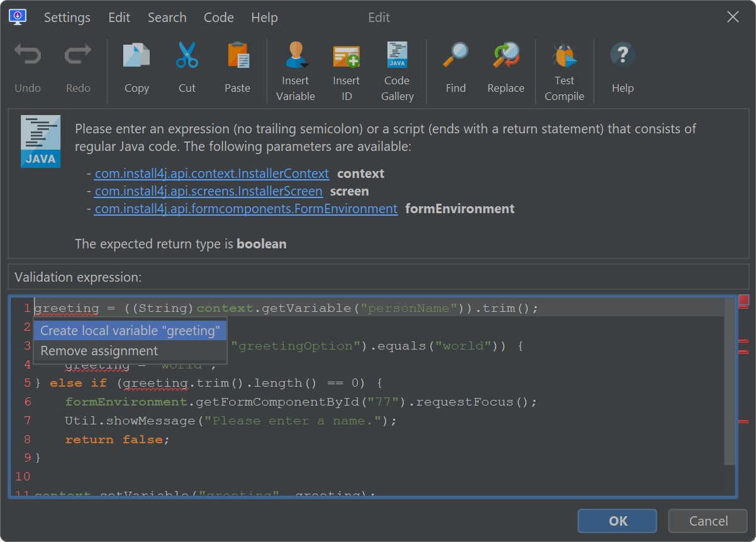This screenshot has width=756, height=542.
Task: Click "requestFocus" on line 6
Action: [x=465, y=402]
